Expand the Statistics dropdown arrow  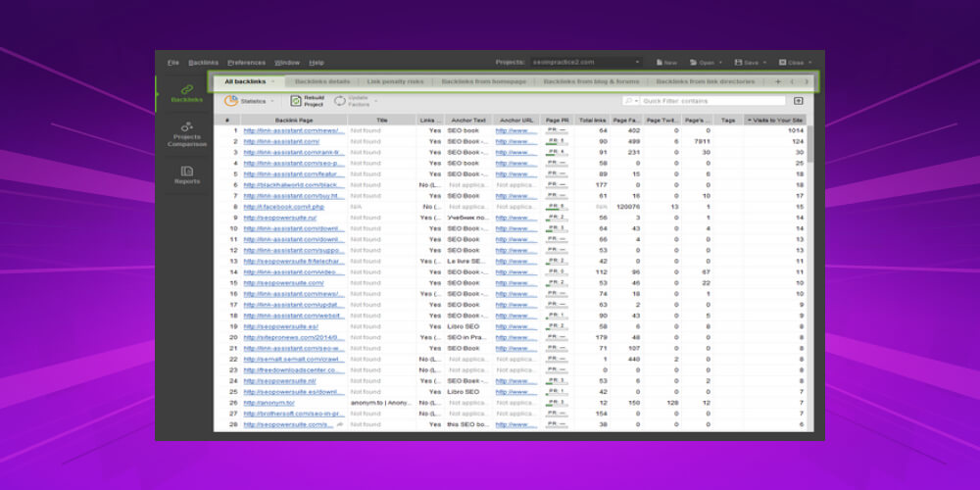(271, 101)
